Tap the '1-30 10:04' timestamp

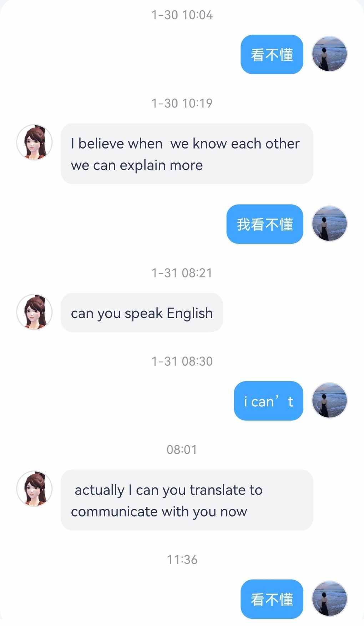click(182, 15)
